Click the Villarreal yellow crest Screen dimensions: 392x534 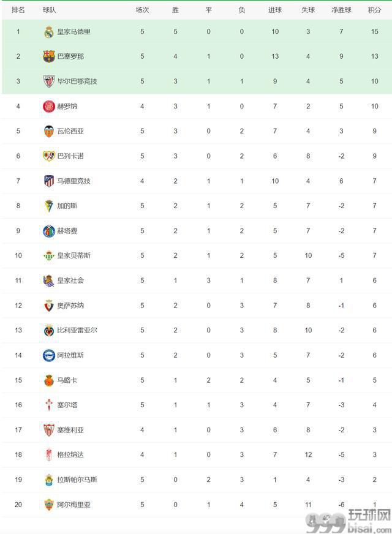tap(49, 330)
